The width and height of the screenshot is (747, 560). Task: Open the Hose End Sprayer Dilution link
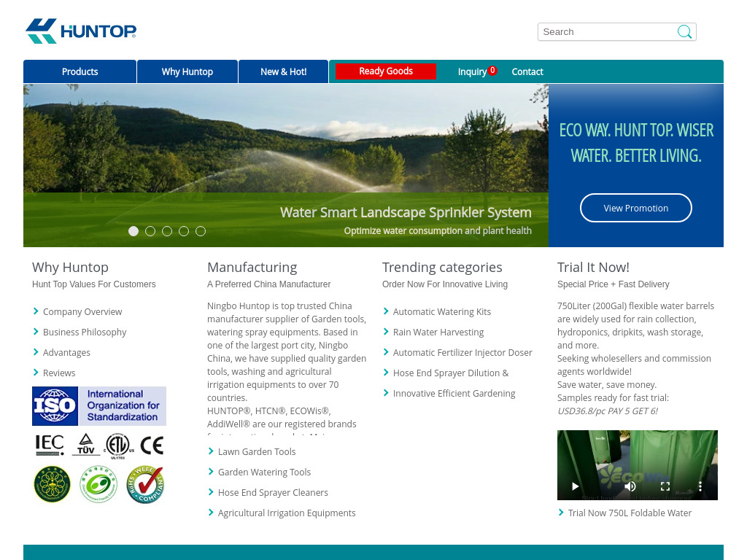coord(451,373)
